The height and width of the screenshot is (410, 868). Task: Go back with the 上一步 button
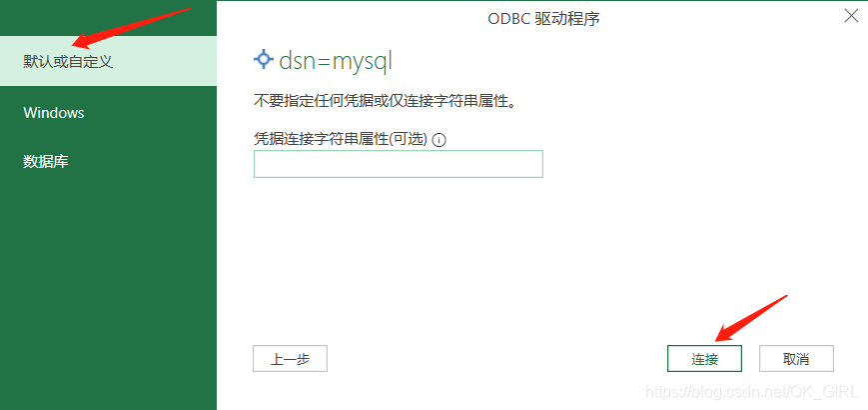point(290,359)
